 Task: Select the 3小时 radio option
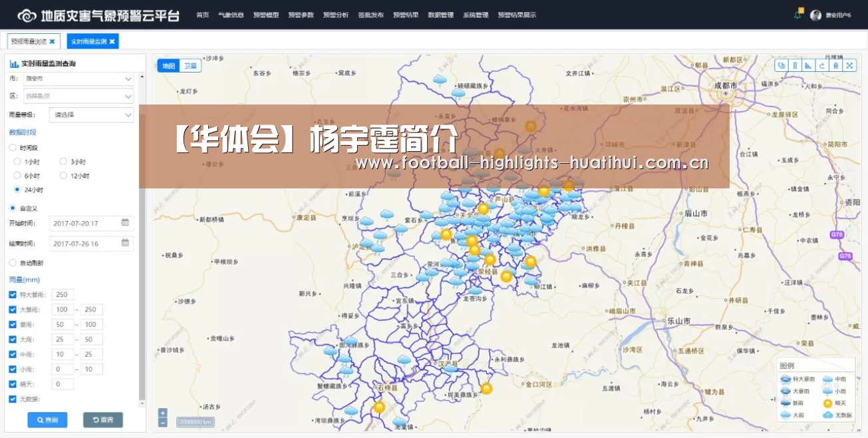[x=63, y=161]
